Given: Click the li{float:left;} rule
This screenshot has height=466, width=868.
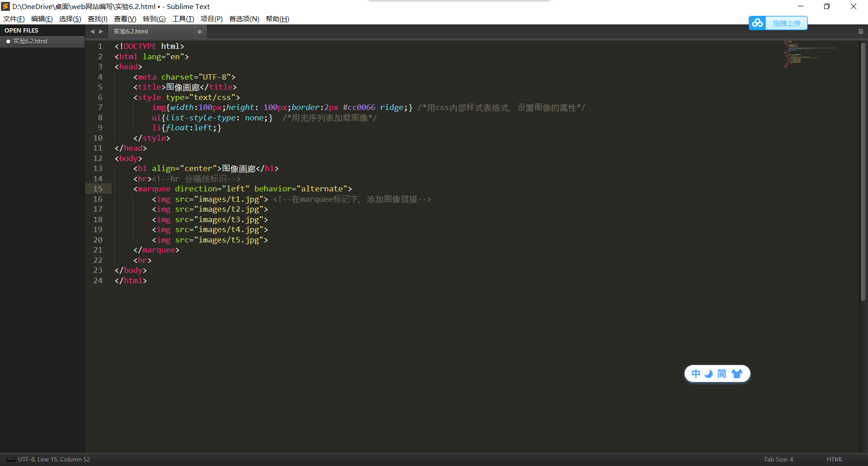Looking at the screenshot, I should 187,128.
